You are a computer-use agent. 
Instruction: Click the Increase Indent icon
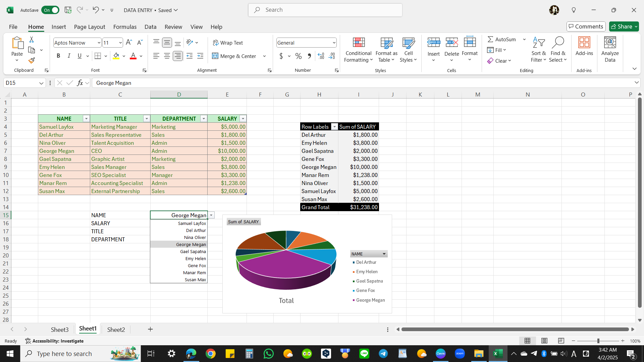200,56
